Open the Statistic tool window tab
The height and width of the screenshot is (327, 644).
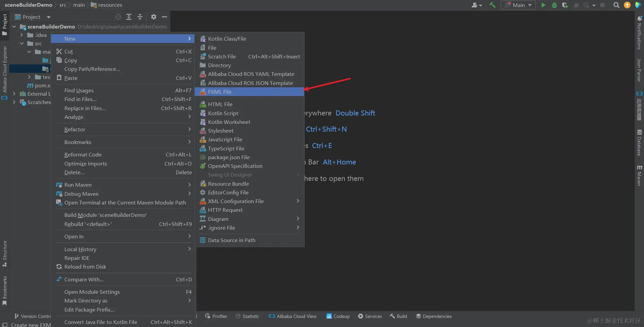(247, 316)
